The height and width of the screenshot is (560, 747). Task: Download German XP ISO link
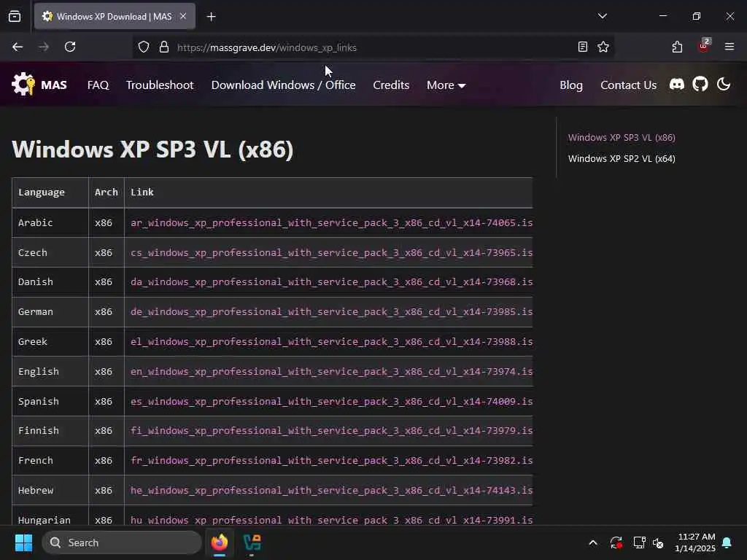(x=332, y=312)
